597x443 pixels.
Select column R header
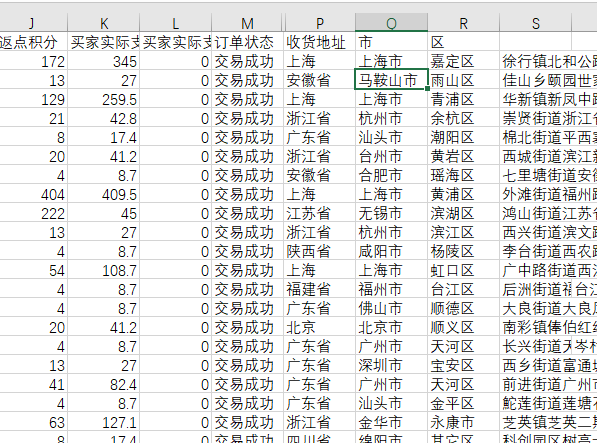[x=463, y=23]
